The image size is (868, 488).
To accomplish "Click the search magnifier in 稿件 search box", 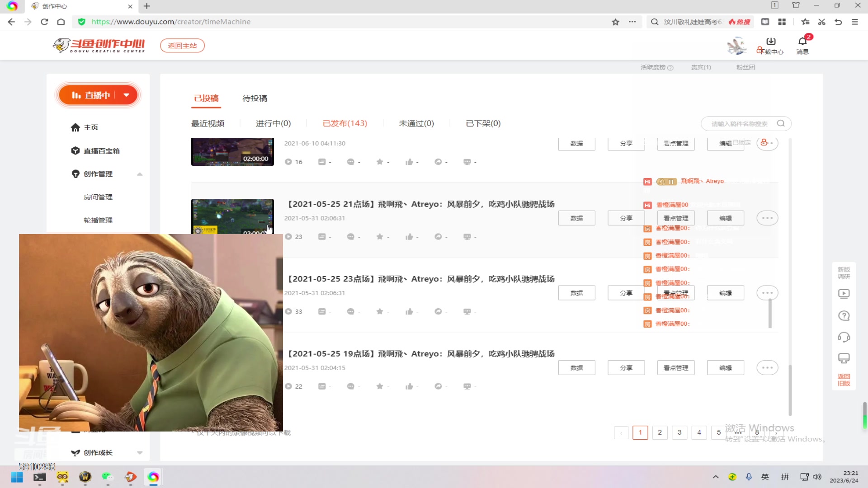I will coord(781,123).
